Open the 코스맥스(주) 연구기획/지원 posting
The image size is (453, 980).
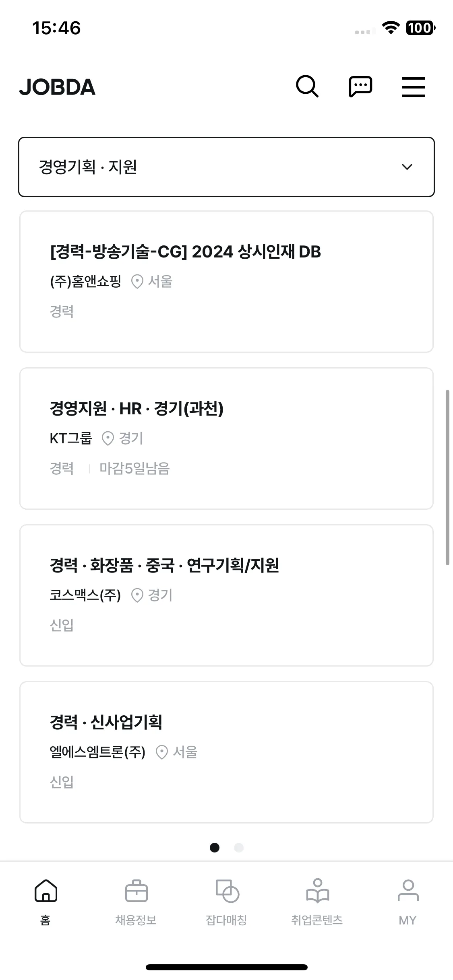pos(226,595)
